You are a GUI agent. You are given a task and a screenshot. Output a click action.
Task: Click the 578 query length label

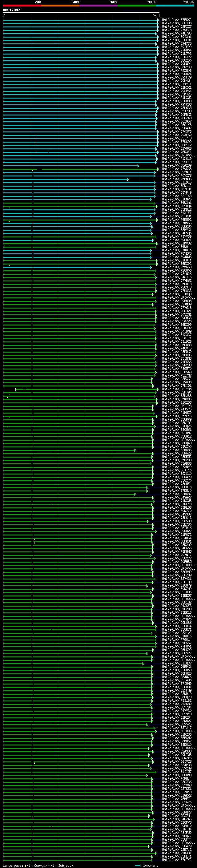[155, 15]
